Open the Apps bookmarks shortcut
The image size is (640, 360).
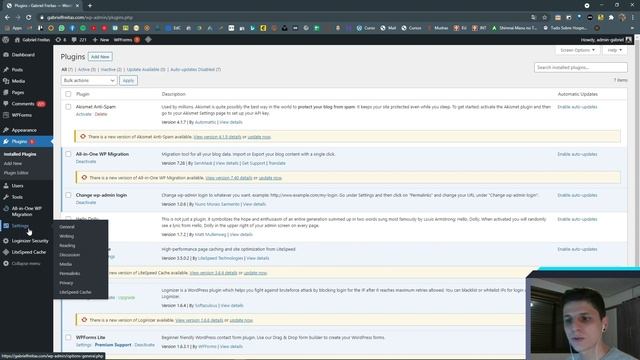(13, 28)
